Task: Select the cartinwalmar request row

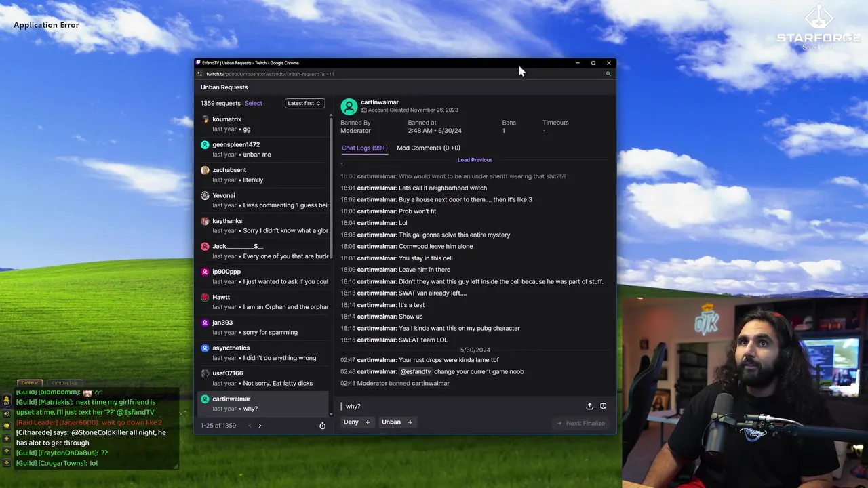Action: click(x=264, y=403)
